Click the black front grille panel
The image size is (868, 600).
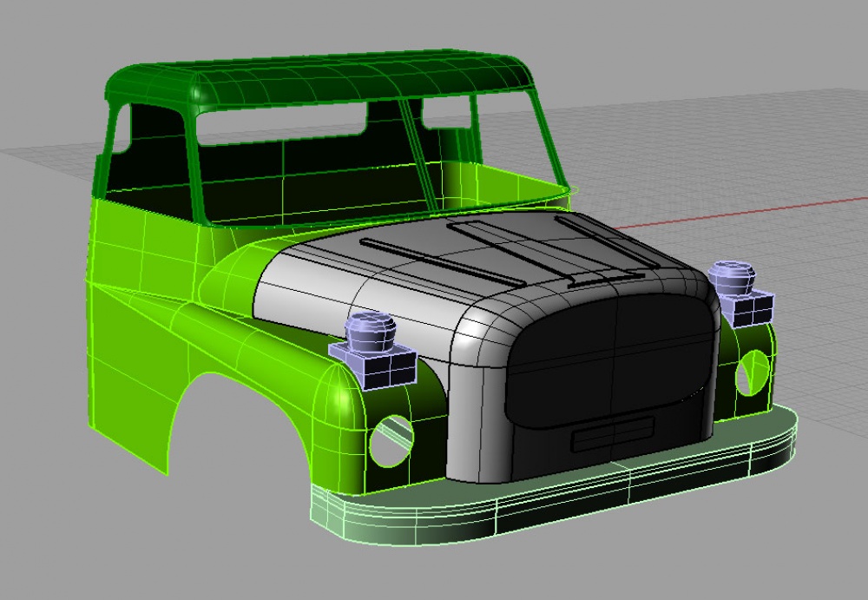click(612, 360)
